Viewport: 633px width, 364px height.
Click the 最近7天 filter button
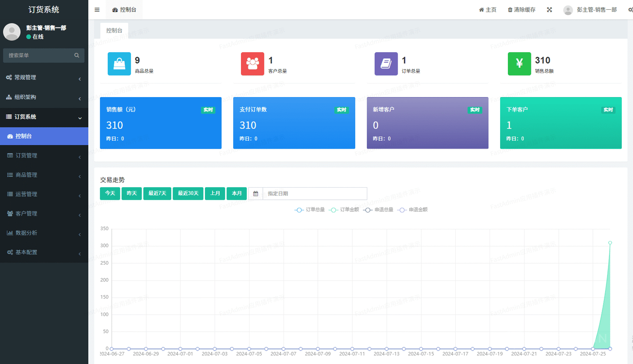157,193
